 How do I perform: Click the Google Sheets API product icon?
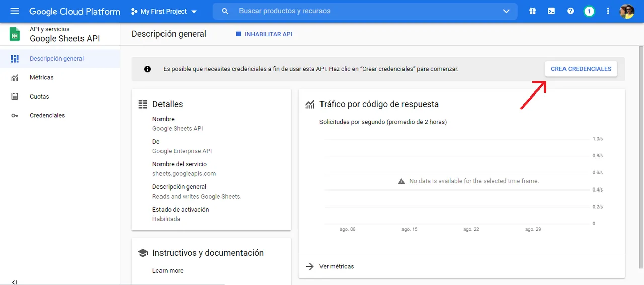tap(15, 34)
